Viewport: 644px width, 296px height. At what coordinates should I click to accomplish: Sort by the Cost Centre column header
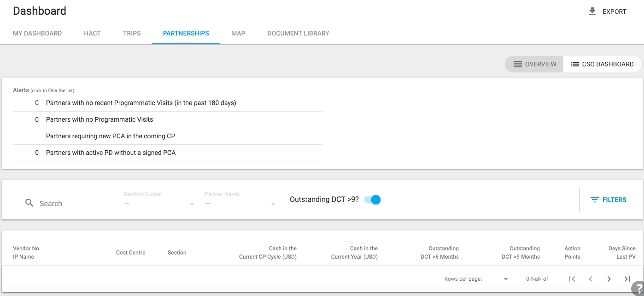(130, 253)
